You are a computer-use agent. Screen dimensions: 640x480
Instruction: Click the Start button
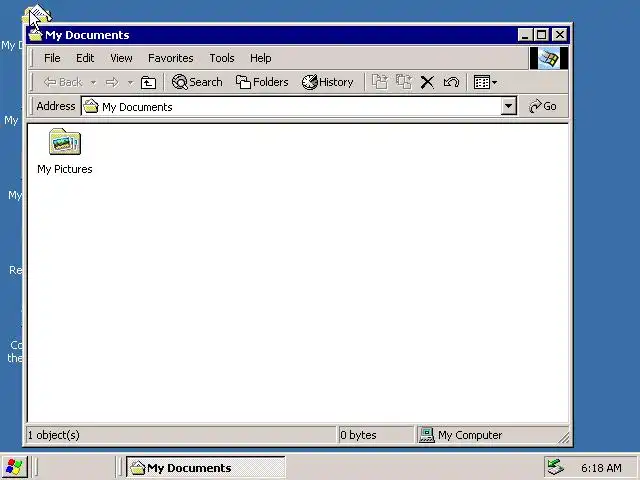click(15, 467)
